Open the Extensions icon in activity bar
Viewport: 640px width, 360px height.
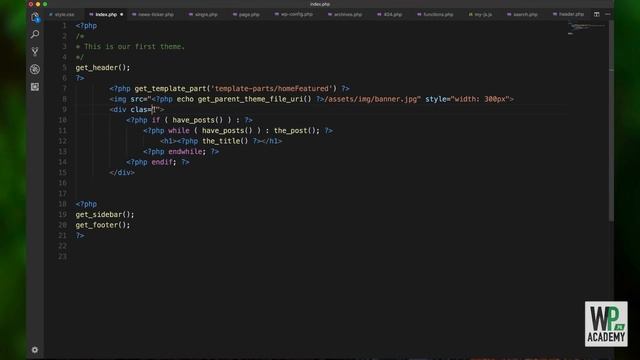coord(35,87)
